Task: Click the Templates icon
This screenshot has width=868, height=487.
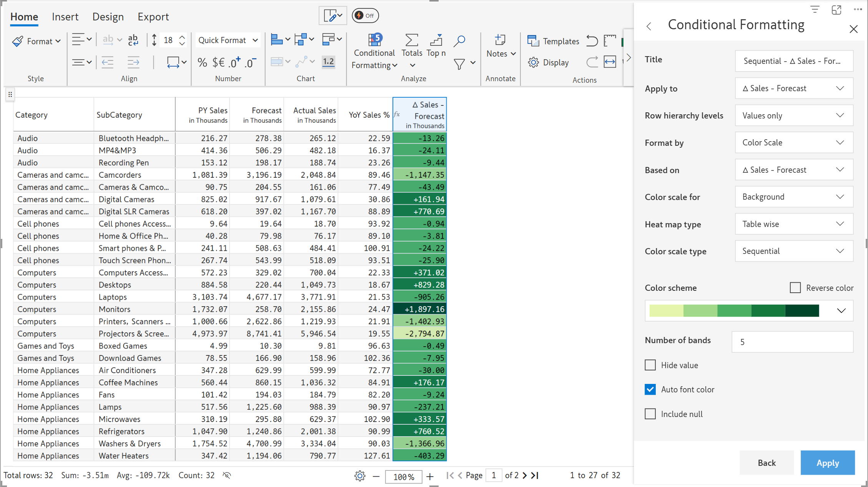Action: tap(533, 41)
